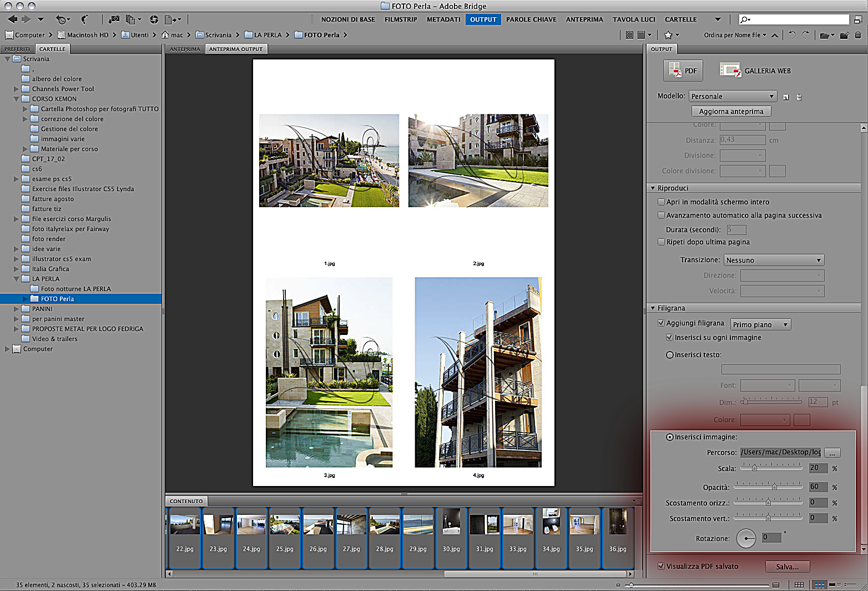Click the Salva... button
This screenshot has height=591, width=868.
click(787, 567)
